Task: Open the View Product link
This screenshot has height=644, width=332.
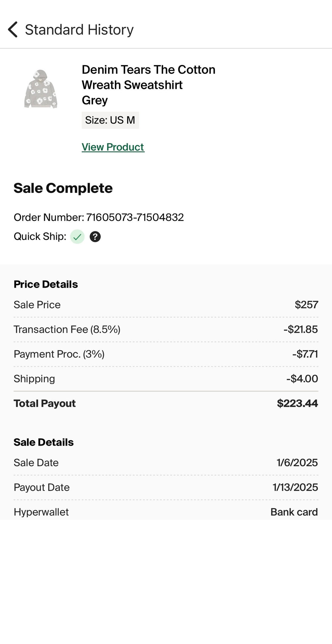Action: click(x=113, y=147)
